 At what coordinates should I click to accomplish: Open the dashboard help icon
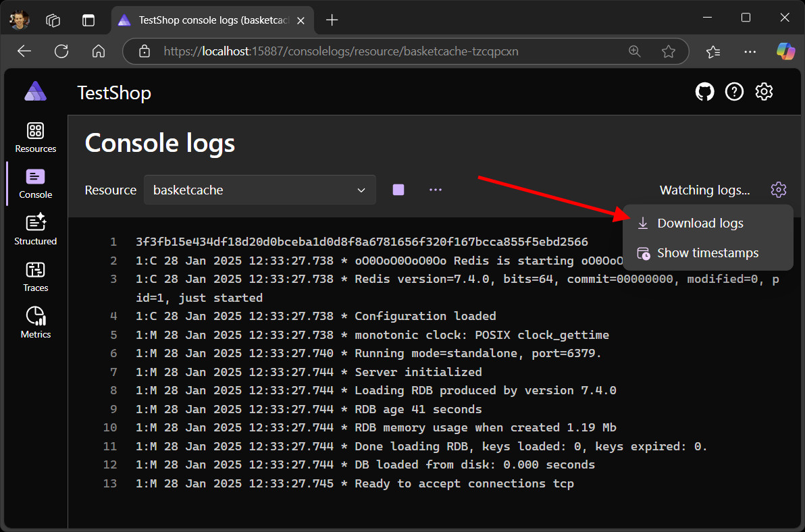[734, 91]
